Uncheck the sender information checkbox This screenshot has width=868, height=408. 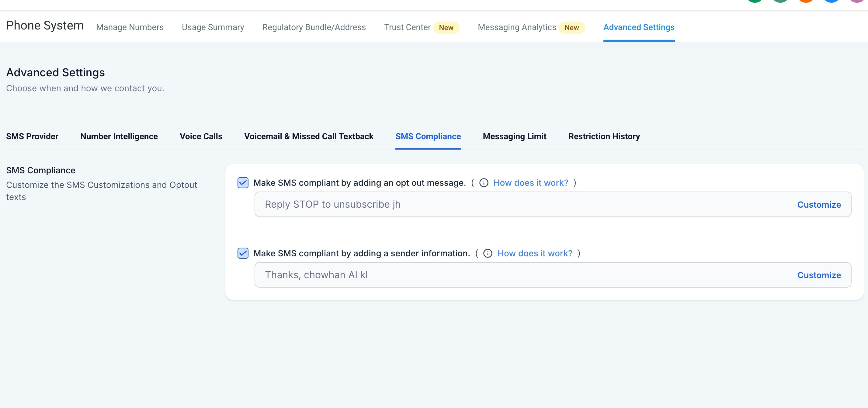[x=243, y=253]
